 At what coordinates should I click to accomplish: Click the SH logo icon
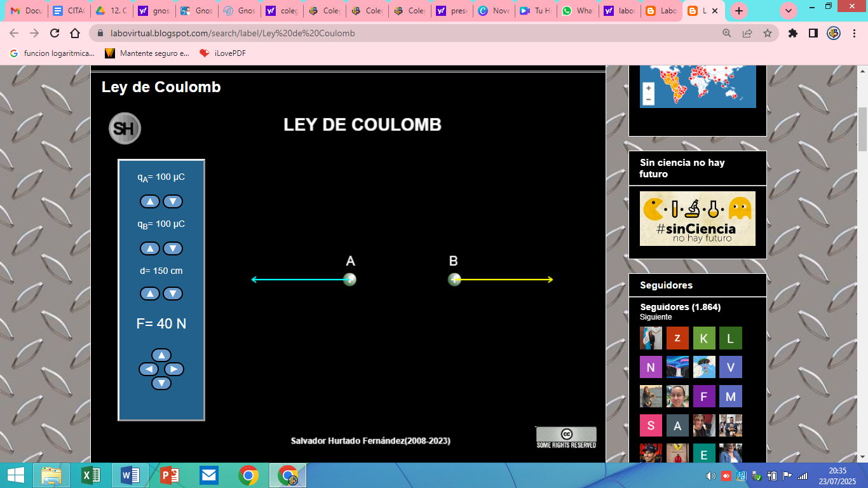click(125, 128)
